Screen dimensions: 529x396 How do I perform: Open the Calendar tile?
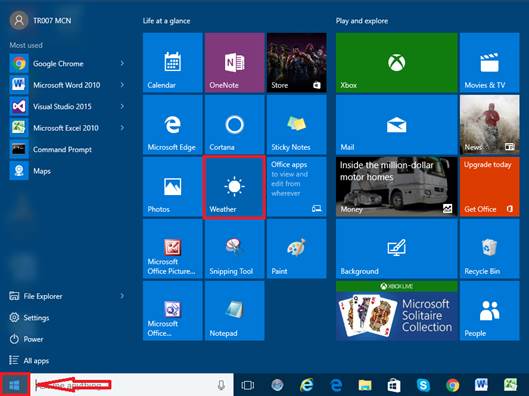tap(173, 62)
